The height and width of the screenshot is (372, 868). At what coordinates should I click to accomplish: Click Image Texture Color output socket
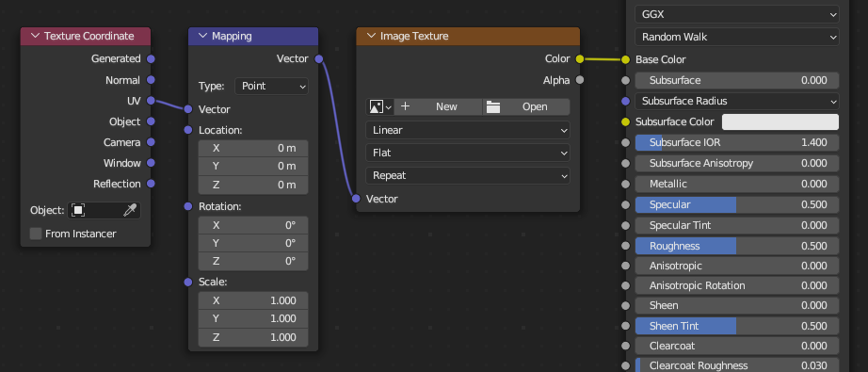click(x=580, y=58)
